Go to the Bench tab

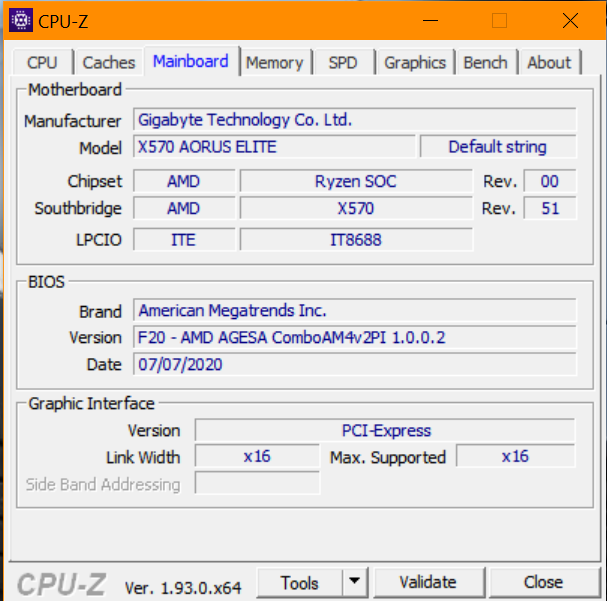(x=485, y=62)
